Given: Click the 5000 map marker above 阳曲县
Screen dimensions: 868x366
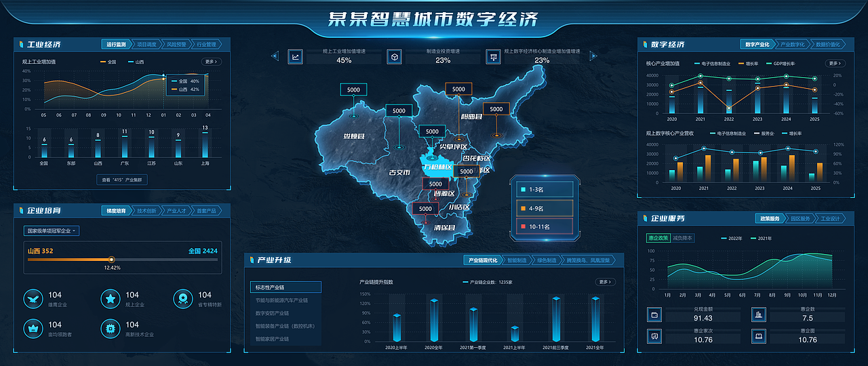Looking at the screenshot, I should 458,89.
